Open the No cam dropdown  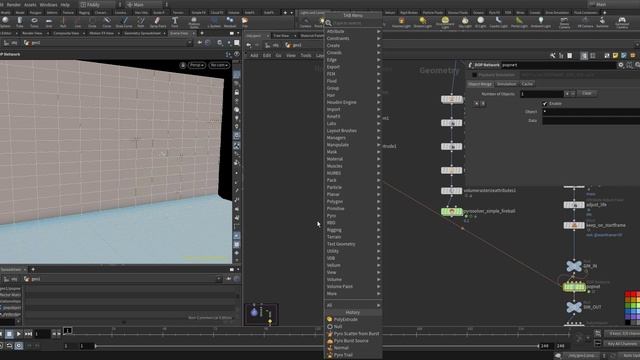[219, 65]
